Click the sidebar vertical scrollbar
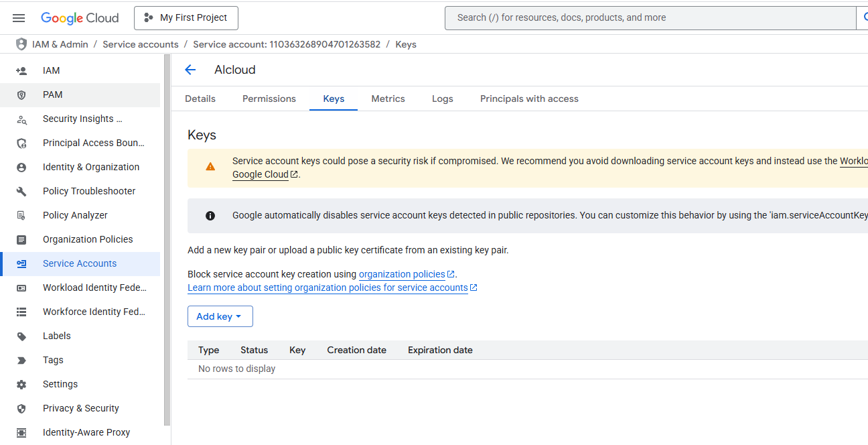Image resolution: width=868 pixels, height=445 pixels. click(x=167, y=235)
